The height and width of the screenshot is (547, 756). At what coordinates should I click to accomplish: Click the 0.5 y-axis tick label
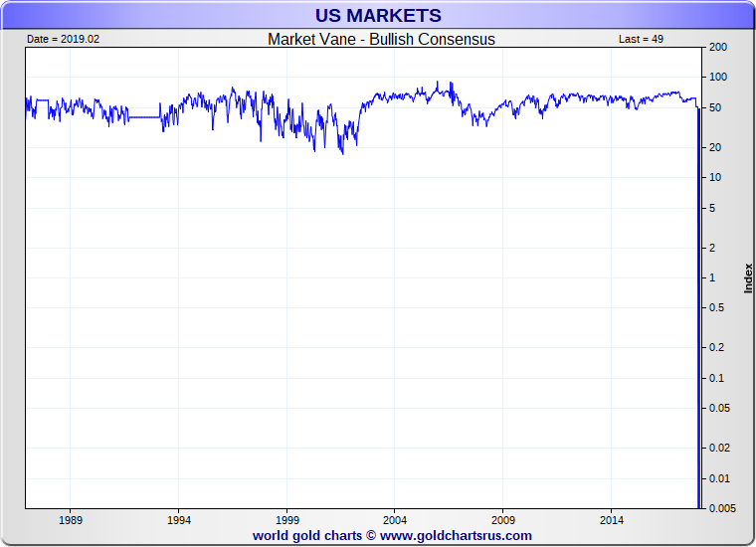[716, 308]
